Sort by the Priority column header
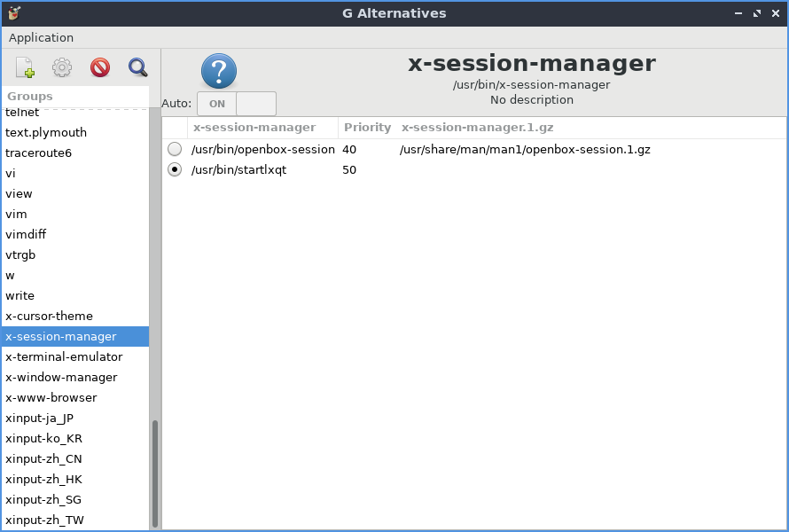This screenshot has height=532, width=789. pos(367,128)
